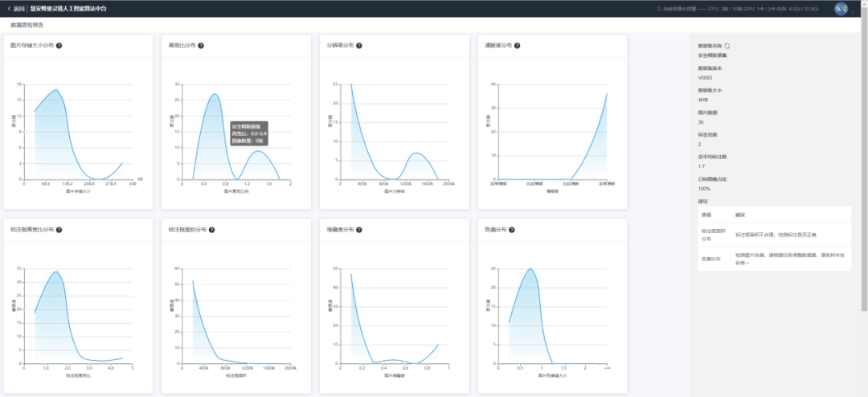This screenshot has width=868, height=397.
Task: Open help icon beside 图片存储大小分布
Action: 59,46
